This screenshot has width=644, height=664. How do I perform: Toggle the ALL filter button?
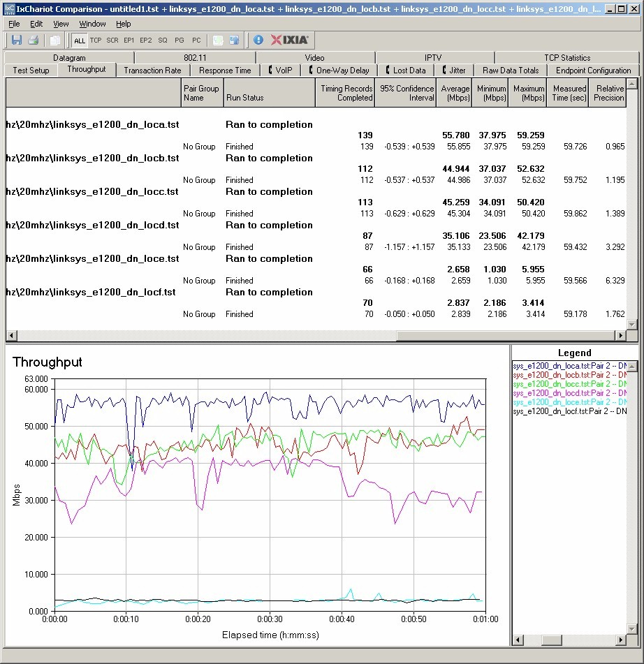79,40
